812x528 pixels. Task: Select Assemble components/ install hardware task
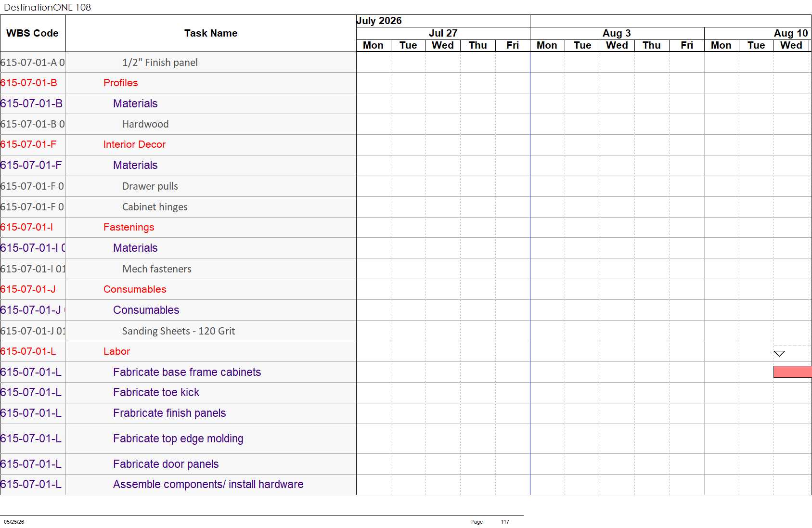[208, 484]
